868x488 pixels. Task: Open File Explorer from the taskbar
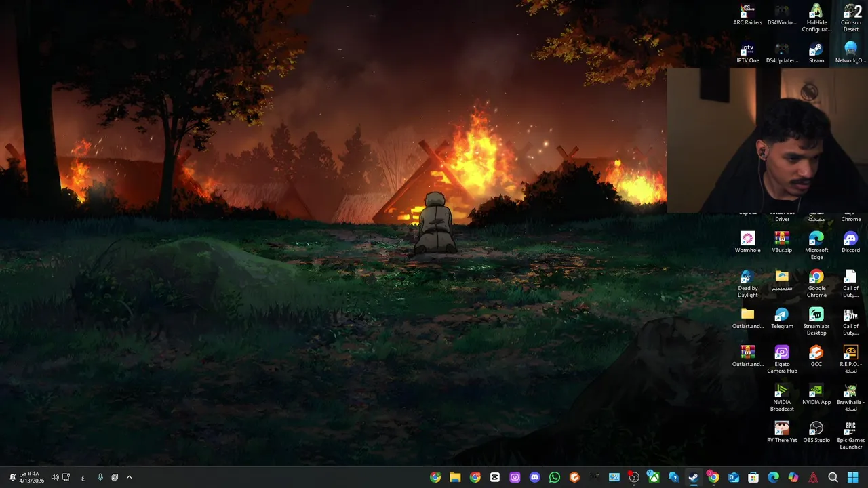[455, 477]
